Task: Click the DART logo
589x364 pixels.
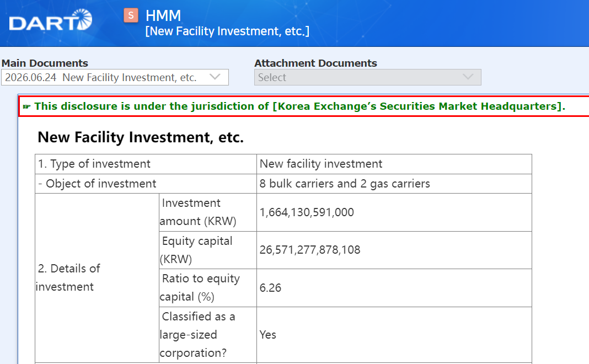Action: tap(51, 20)
